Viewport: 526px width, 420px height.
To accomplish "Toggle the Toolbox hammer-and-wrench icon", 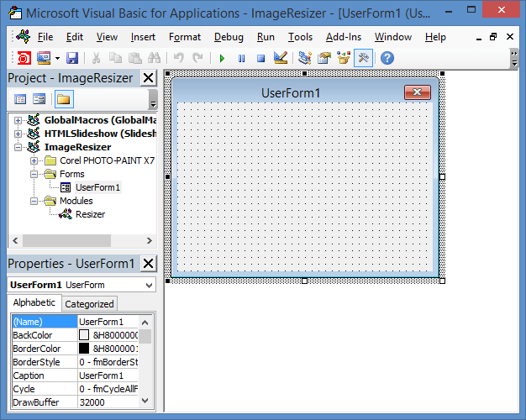I will [x=363, y=58].
